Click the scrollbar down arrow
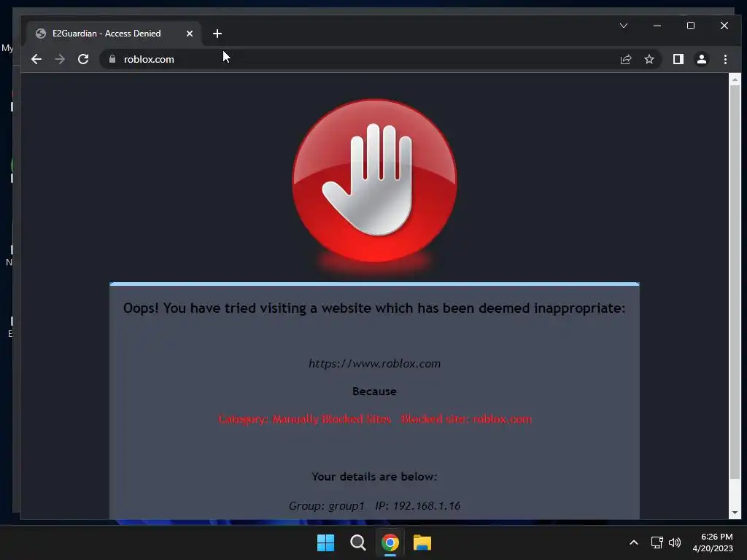The height and width of the screenshot is (560, 747). [735, 513]
